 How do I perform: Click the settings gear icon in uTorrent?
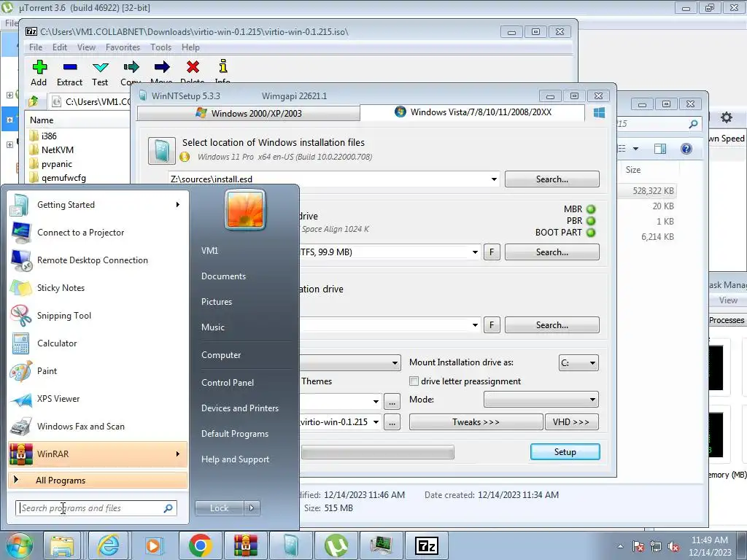tap(726, 117)
